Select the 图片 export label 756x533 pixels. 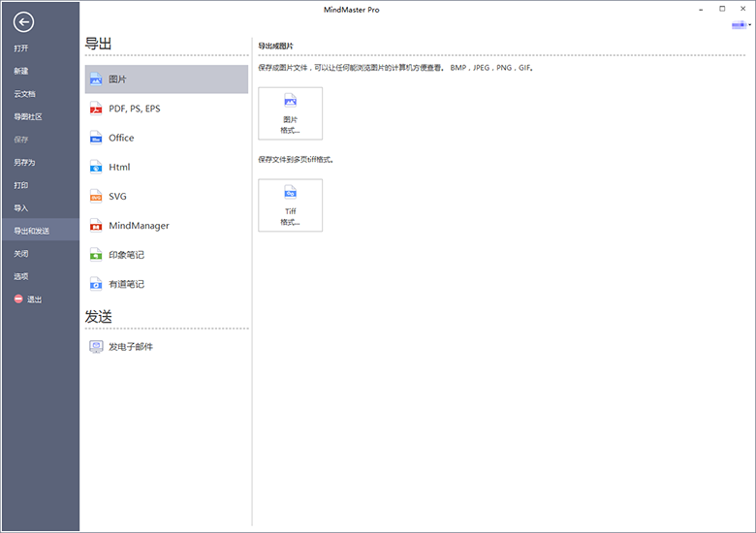click(x=117, y=79)
